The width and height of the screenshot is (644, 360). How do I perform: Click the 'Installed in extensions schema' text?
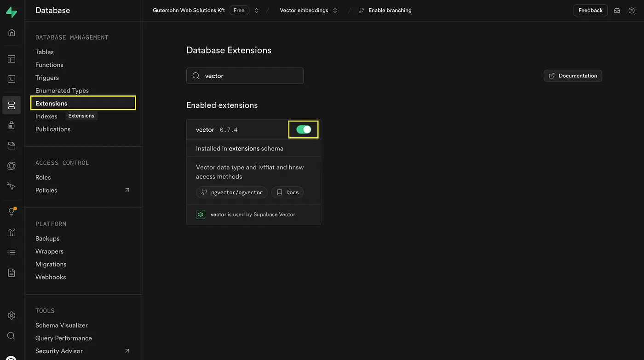click(x=240, y=149)
